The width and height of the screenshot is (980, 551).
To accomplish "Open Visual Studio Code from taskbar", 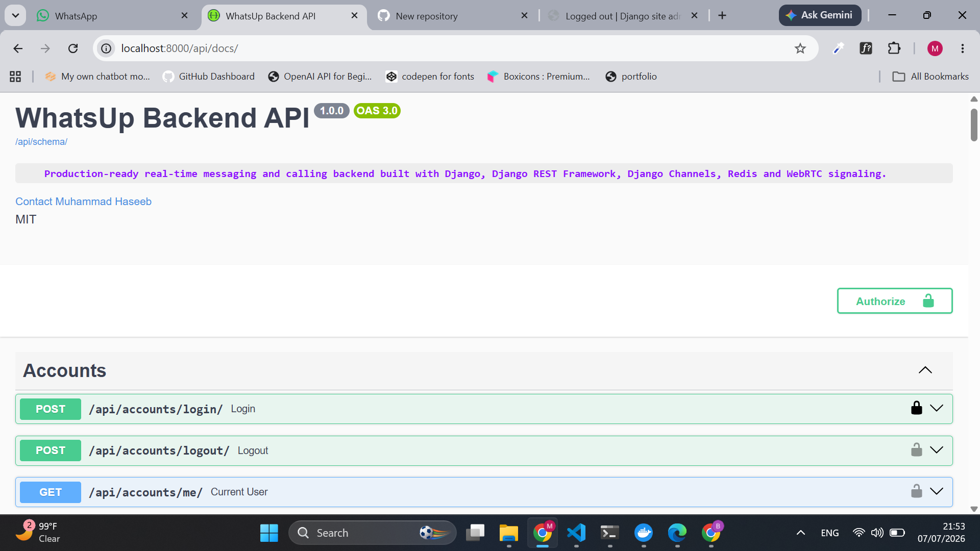I will pyautogui.click(x=576, y=533).
